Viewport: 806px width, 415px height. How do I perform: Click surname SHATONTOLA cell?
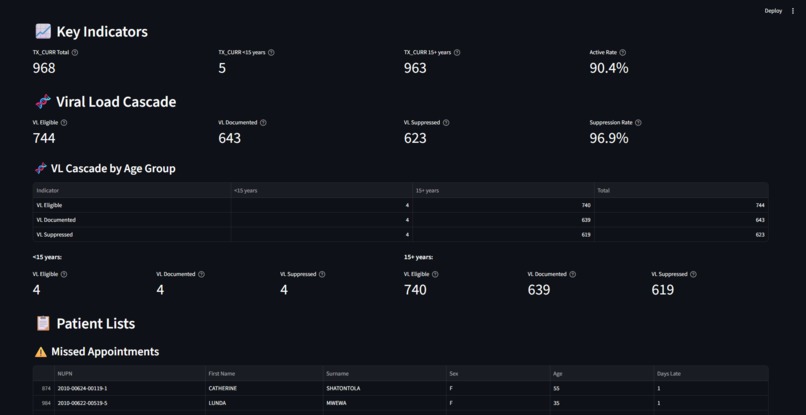pos(384,388)
